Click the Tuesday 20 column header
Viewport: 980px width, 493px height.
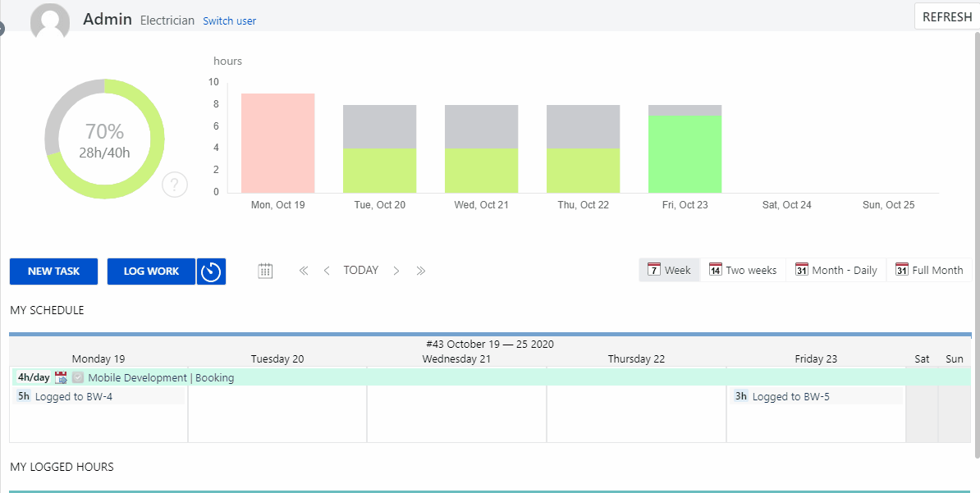click(x=277, y=359)
